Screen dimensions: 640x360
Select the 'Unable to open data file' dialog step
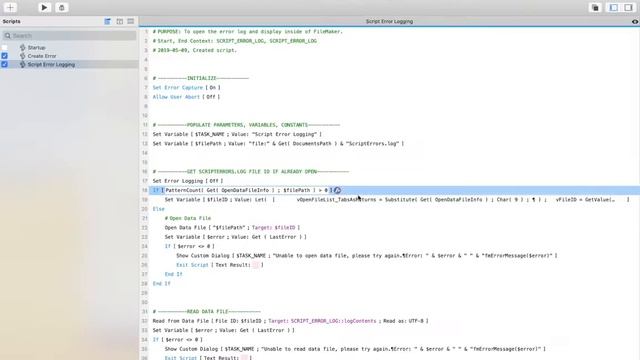coord(367,256)
